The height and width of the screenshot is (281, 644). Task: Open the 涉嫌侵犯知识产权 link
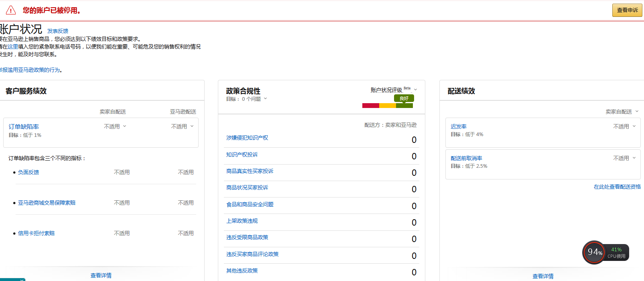point(247,138)
